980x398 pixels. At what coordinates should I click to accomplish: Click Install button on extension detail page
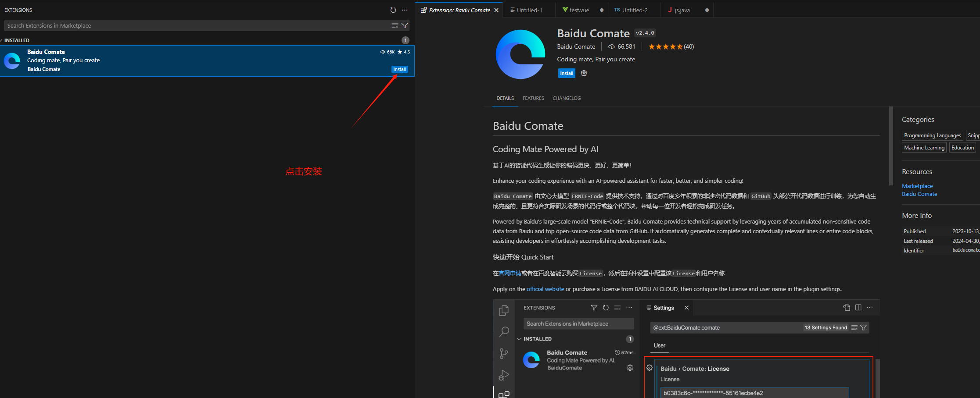pyautogui.click(x=567, y=73)
